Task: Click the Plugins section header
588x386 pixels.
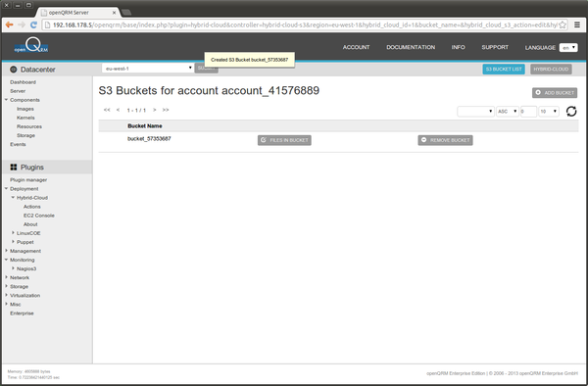Action: click(x=47, y=168)
